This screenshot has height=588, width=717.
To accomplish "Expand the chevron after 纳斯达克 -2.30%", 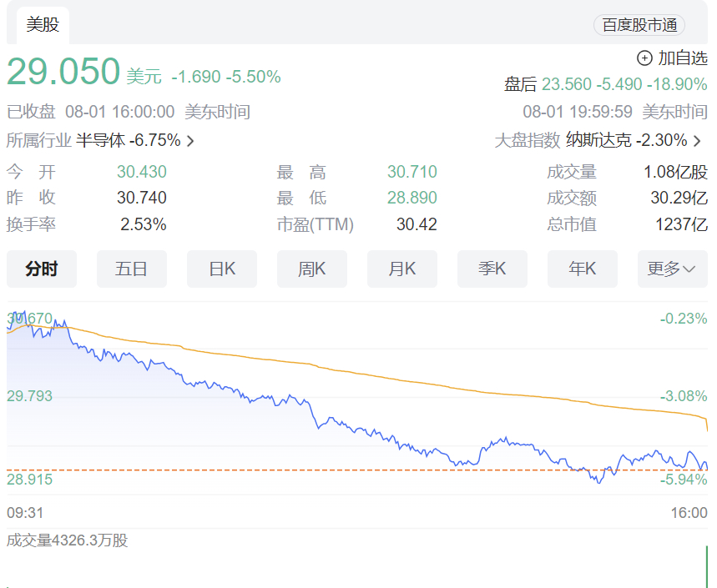I will (x=697, y=141).
